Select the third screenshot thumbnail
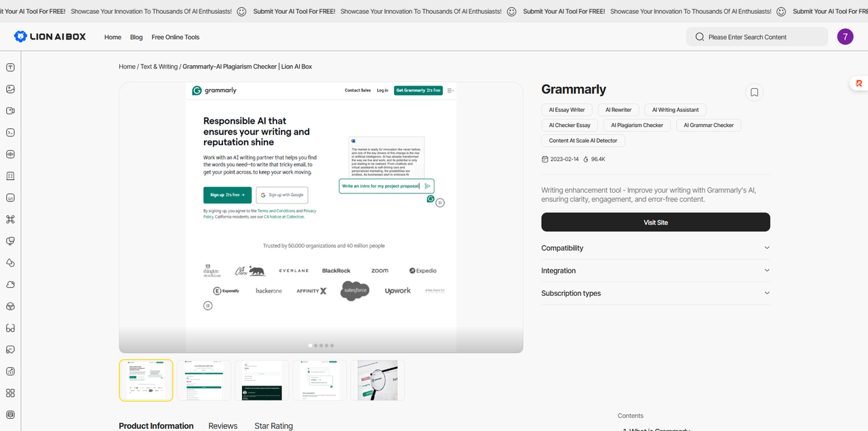868x431 pixels. pos(262,381)
